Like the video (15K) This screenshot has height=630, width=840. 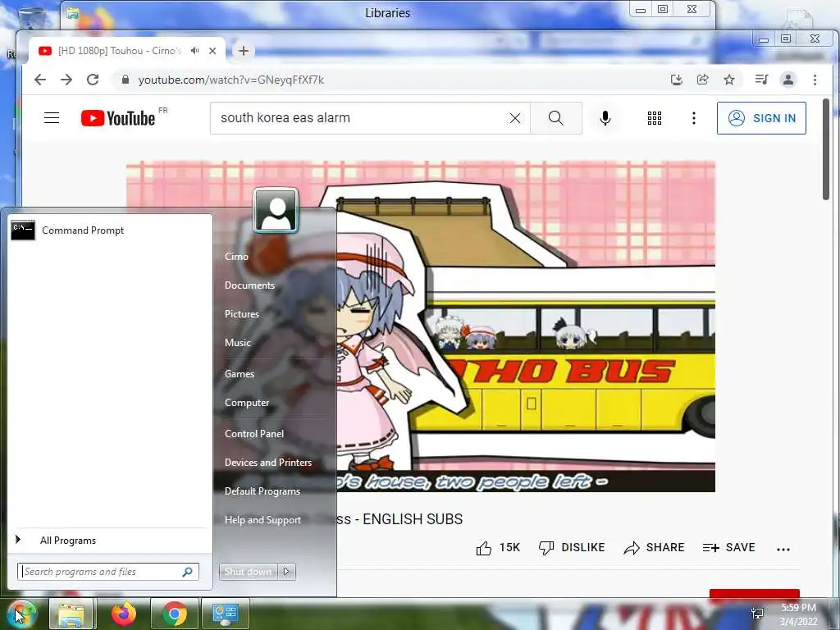(x=498, y=547)
